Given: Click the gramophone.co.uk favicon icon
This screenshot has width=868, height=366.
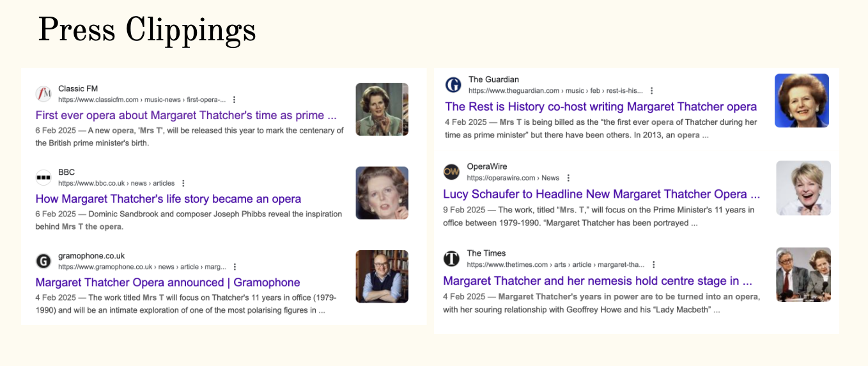Looking at the screenshot, I should click(43, 261).
